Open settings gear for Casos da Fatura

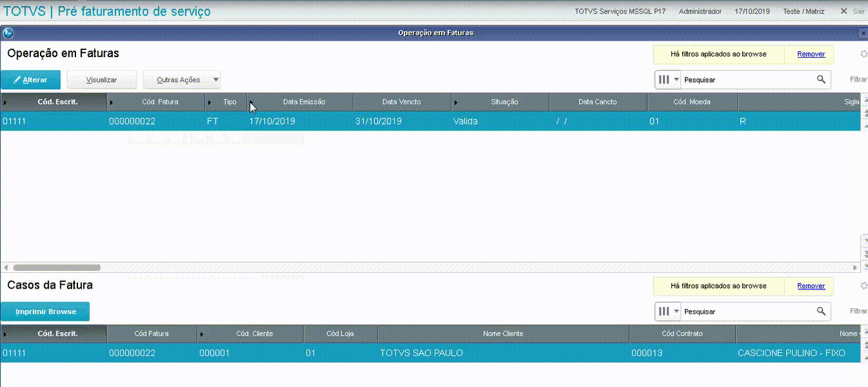click(x=863, y=286)
